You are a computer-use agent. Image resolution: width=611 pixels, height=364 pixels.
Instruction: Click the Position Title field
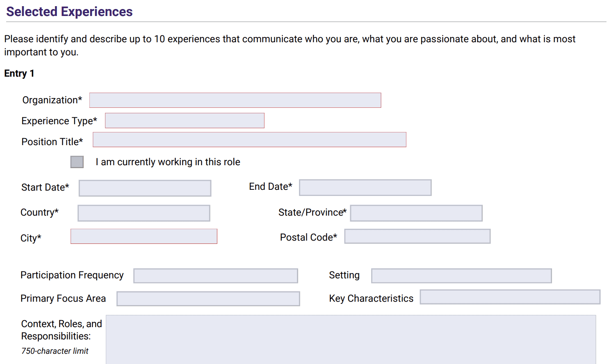click(249, 140)
